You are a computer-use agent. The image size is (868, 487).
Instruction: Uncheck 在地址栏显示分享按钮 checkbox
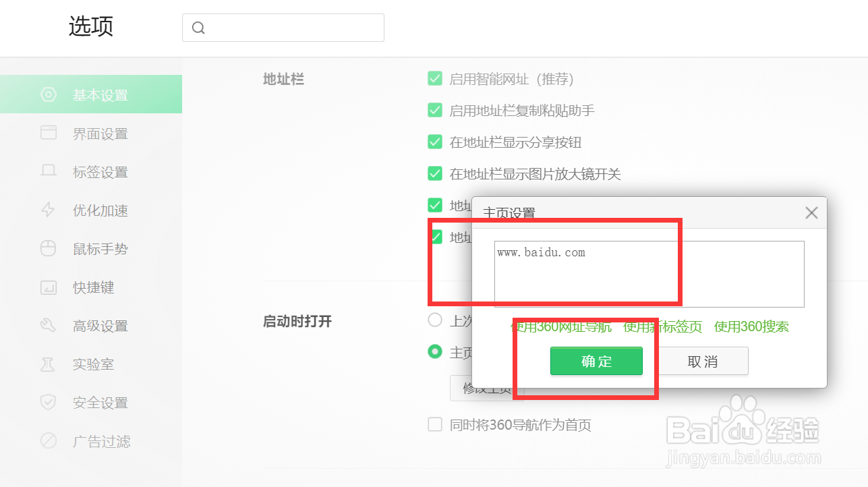[x=435, y=142]
